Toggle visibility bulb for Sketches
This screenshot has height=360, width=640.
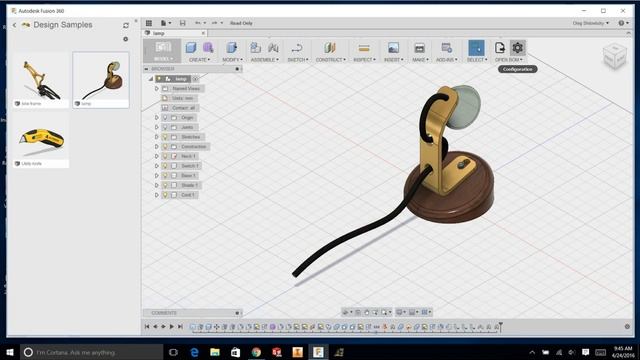tap(165, 137)
